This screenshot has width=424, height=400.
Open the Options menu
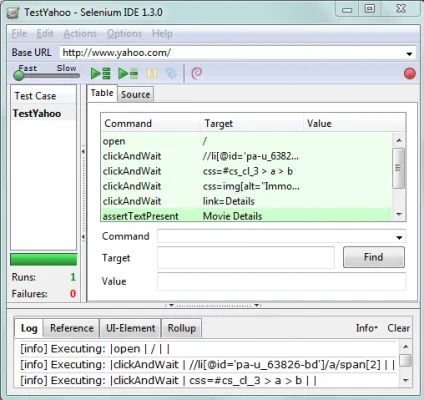124,33
